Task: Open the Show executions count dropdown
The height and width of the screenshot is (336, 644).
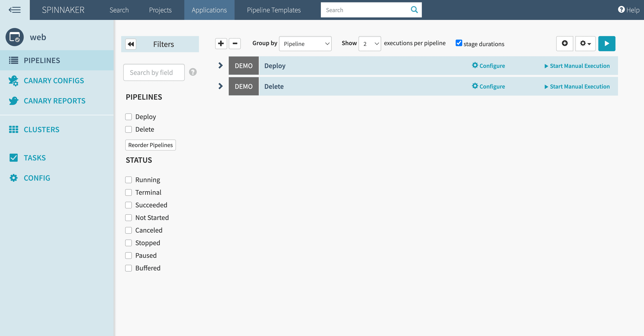Action: pyautogui.click(x=369, y=44)
